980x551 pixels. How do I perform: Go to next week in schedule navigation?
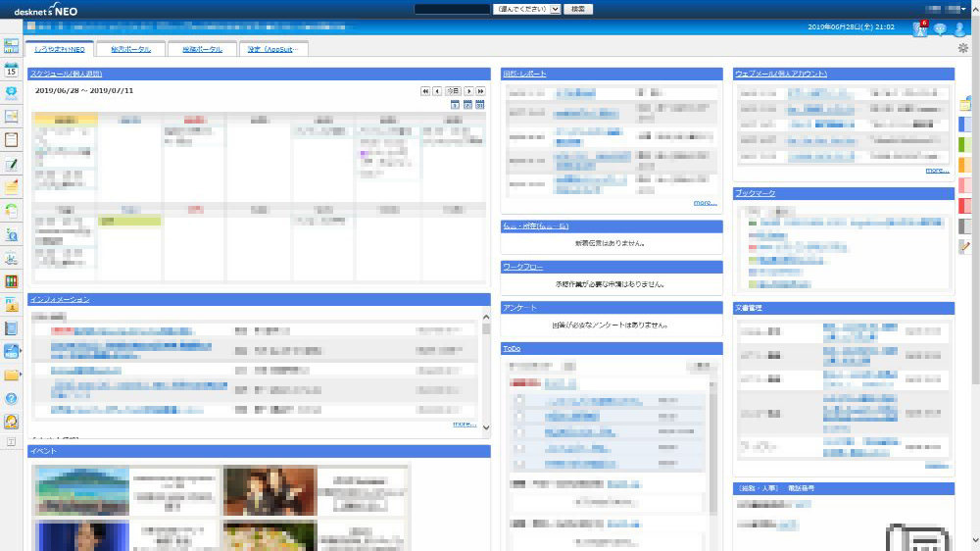pyautogui.click(x=467, y=91)
